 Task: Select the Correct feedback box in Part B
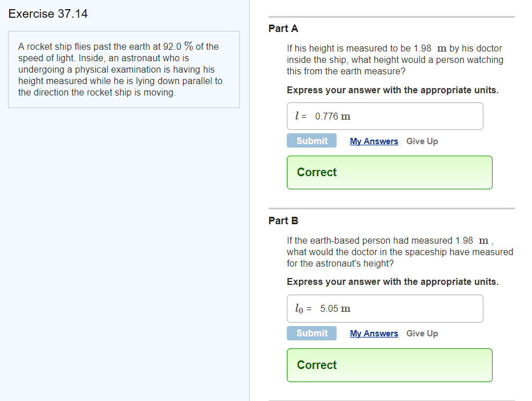tap(390, 365)
